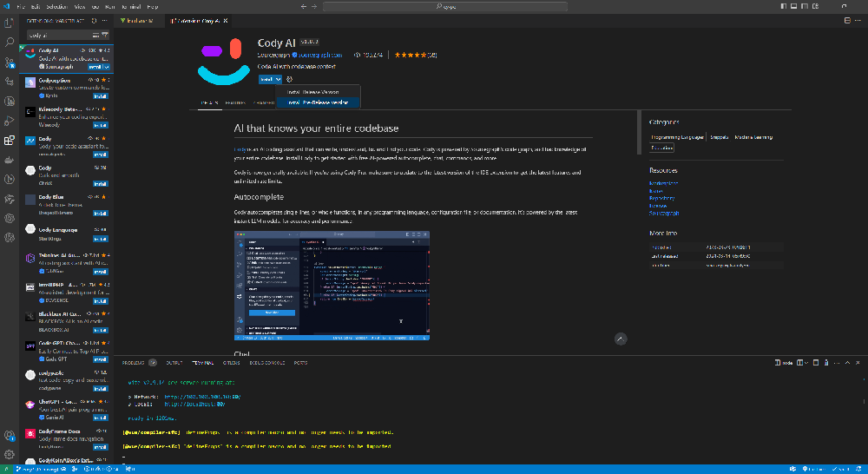868x474 pixels.
Task: Click the command center search field
Action: click(x=445, y=7)
